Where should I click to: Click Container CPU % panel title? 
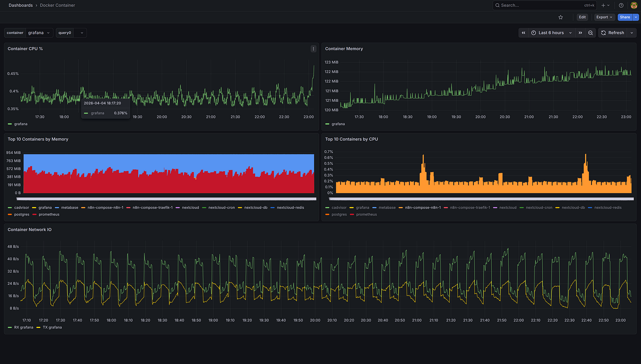pos(25,49)
